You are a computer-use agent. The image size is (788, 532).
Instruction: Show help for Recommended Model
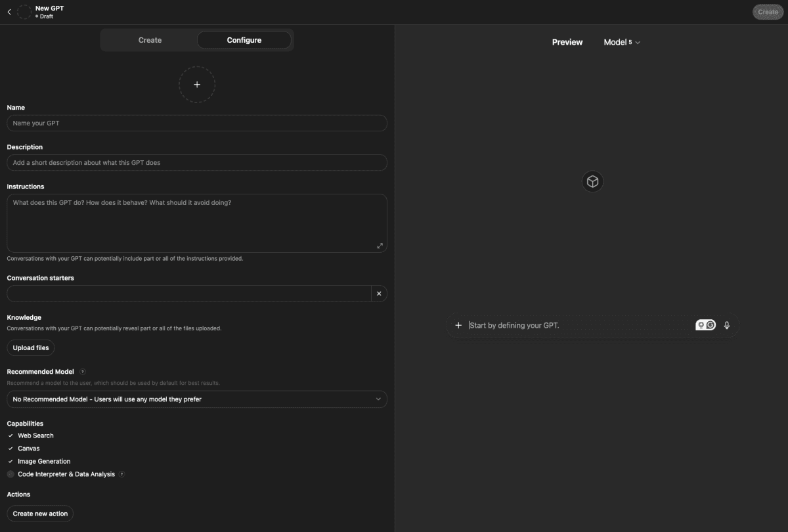point(82,372)
